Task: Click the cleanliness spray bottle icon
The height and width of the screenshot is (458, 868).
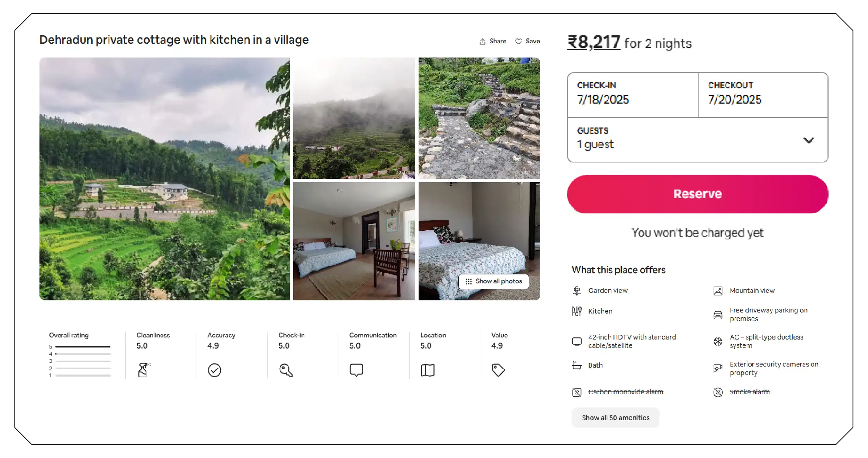Action: [143, 370]
